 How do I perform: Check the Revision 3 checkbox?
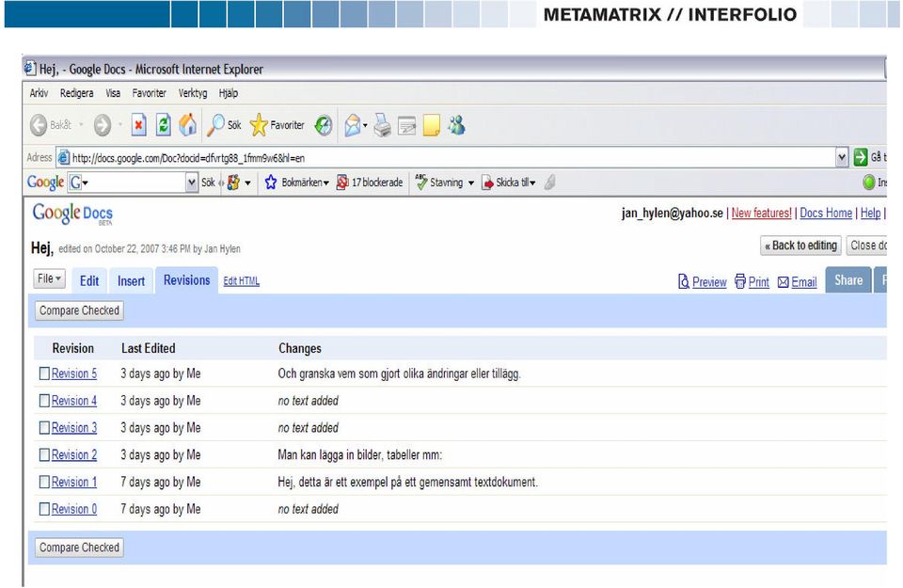point(44,427)
